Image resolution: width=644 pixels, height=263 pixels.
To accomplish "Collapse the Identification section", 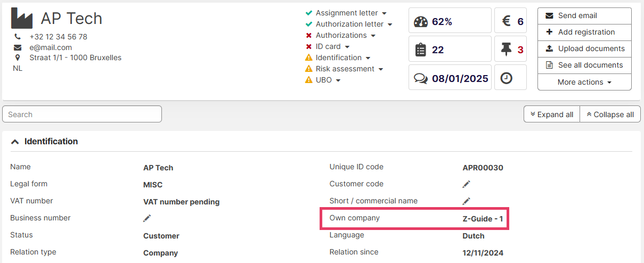I will 15,142.
